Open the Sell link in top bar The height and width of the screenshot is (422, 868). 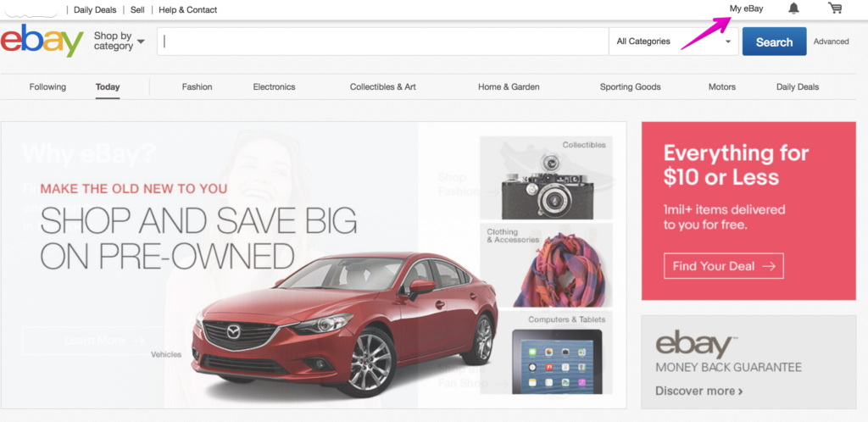pyautogui.click(x=137, y=9)
